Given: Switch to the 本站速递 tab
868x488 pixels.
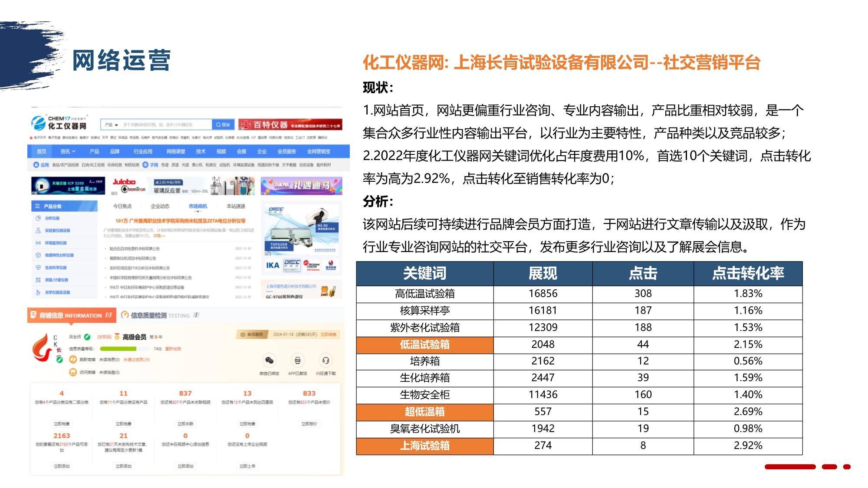Looking at the screenshot, I should coord(236,206).
